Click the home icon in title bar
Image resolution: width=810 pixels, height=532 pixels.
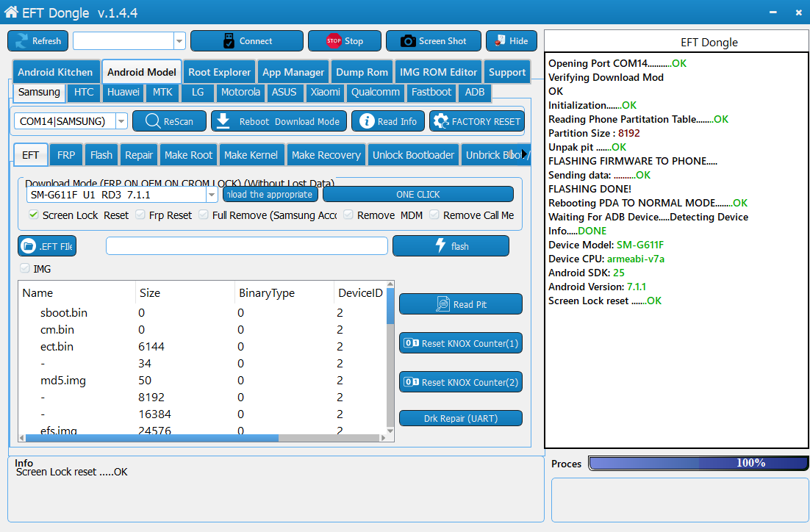[x=11, y=11]
